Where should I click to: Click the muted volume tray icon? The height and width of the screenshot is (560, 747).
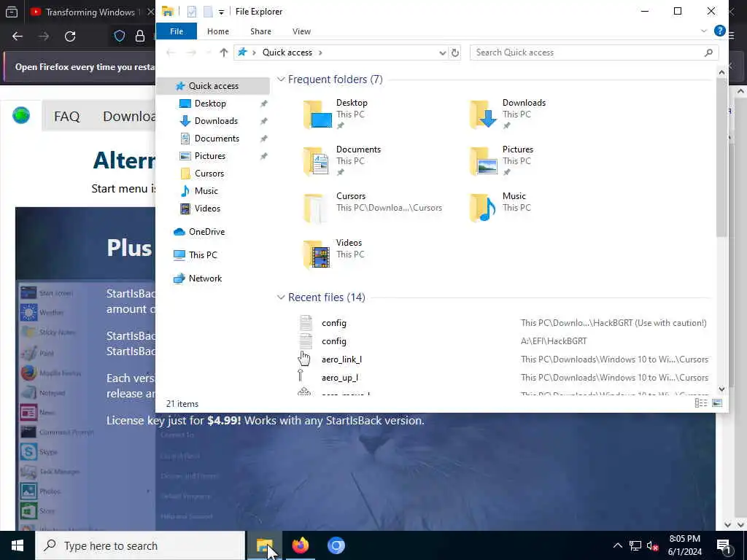[652, 545]
